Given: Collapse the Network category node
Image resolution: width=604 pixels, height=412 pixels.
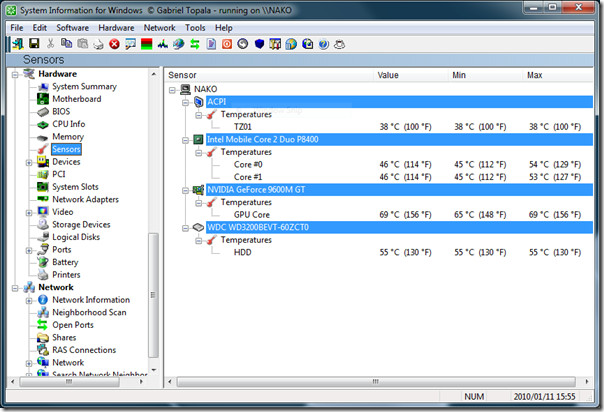Looking at the screenshot, I should coord(15,288).
